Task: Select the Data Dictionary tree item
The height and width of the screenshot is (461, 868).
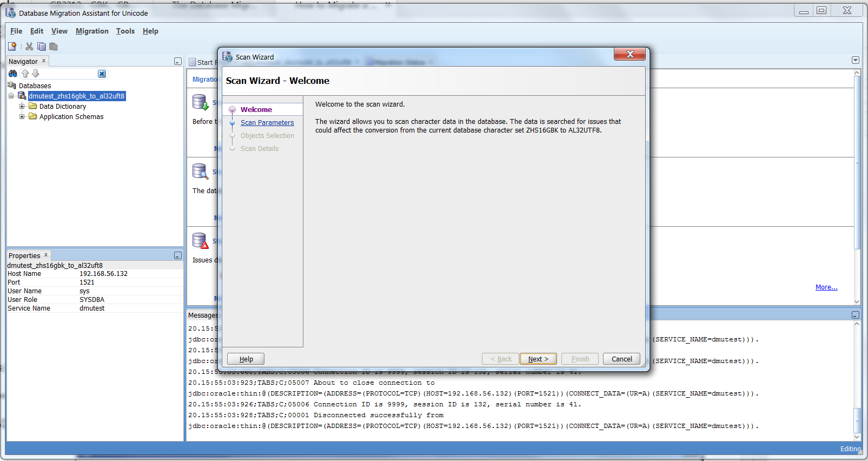Action: tap(63, 107)
